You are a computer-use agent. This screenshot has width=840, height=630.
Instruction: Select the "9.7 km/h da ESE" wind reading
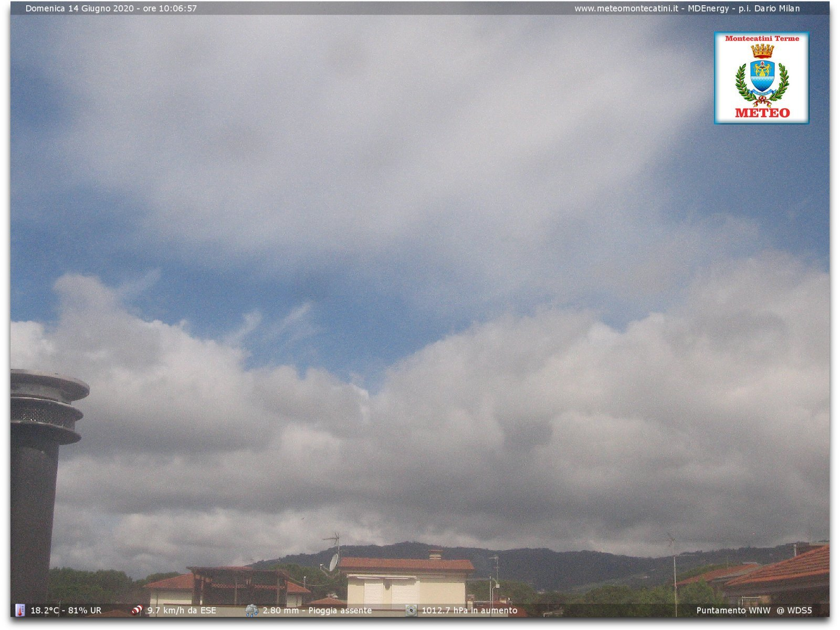[x=182, y=611]
